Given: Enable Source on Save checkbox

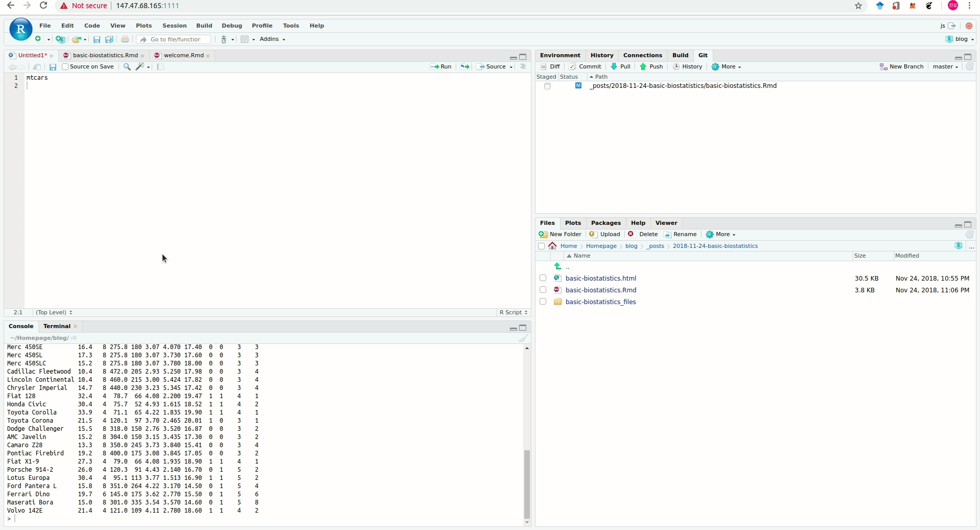Looking at the screenshot, I should pos(65,66).
